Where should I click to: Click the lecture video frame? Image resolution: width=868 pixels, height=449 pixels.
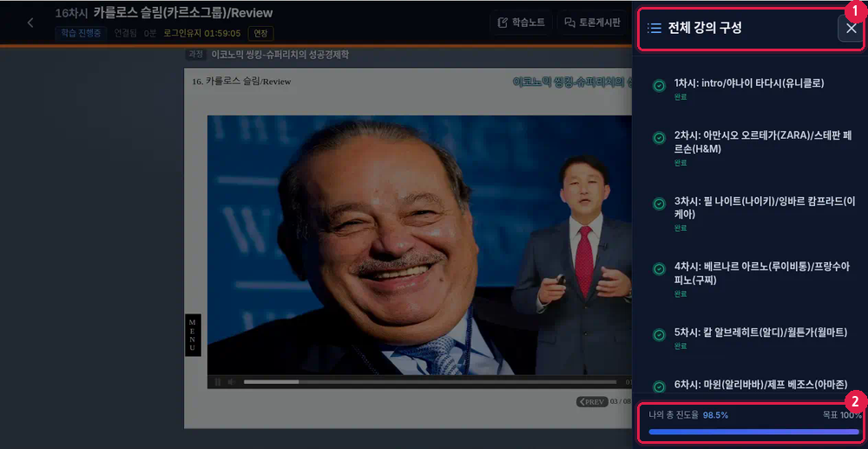(419, 245)
